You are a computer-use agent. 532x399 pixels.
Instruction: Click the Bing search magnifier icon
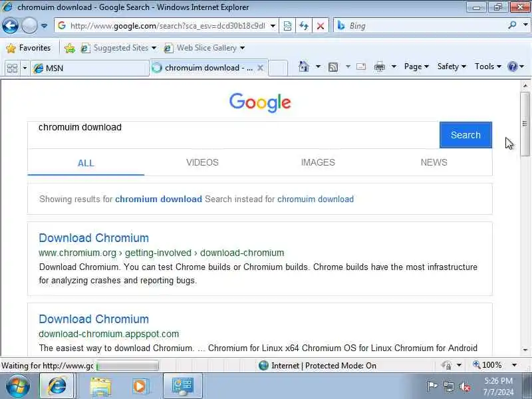[512, 25]
